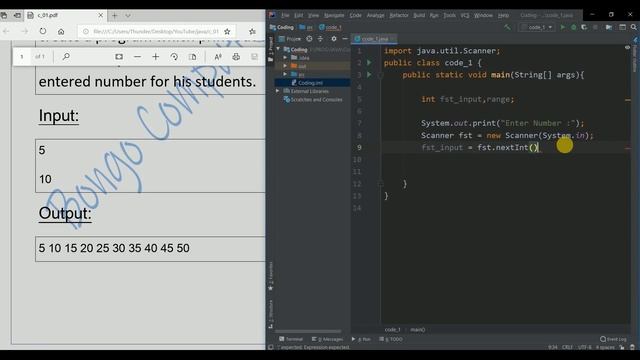The image size is (640, 360).
Task: Click code_1 breadcrumb in navigation bar
Action: (x=330, y=27)
